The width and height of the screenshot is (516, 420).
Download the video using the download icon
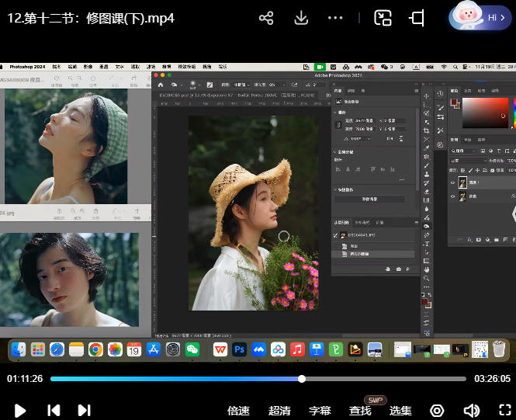click(301, 18)
